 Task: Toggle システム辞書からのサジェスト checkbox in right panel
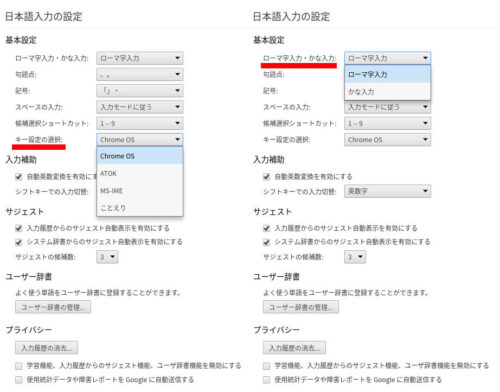tap(266, 242)
